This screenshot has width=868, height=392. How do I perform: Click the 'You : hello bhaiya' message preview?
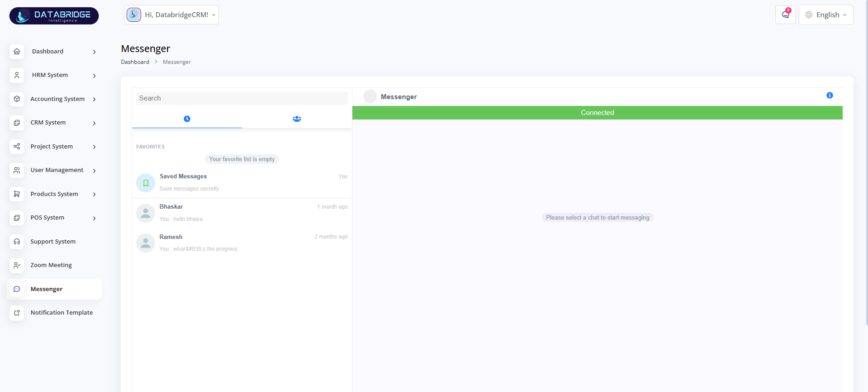click(181, 219)
